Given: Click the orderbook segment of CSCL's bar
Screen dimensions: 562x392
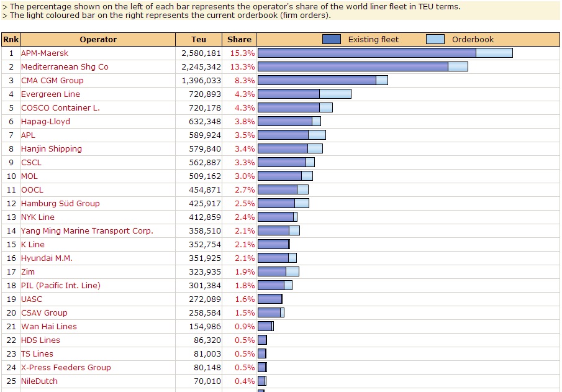Looking at the screenshot, I should pyautogui.click(x=311, y=162).
